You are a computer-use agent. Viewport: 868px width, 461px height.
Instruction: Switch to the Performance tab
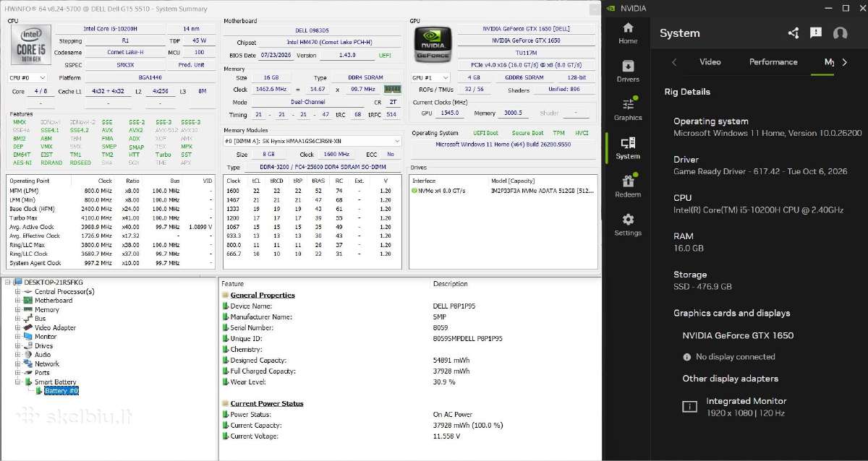pos(773,62)
